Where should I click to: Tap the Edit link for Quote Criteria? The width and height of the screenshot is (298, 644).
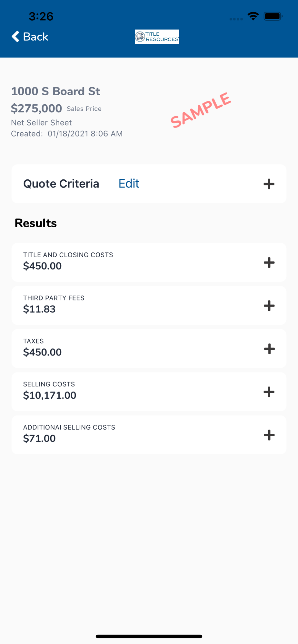pos(129,184)
